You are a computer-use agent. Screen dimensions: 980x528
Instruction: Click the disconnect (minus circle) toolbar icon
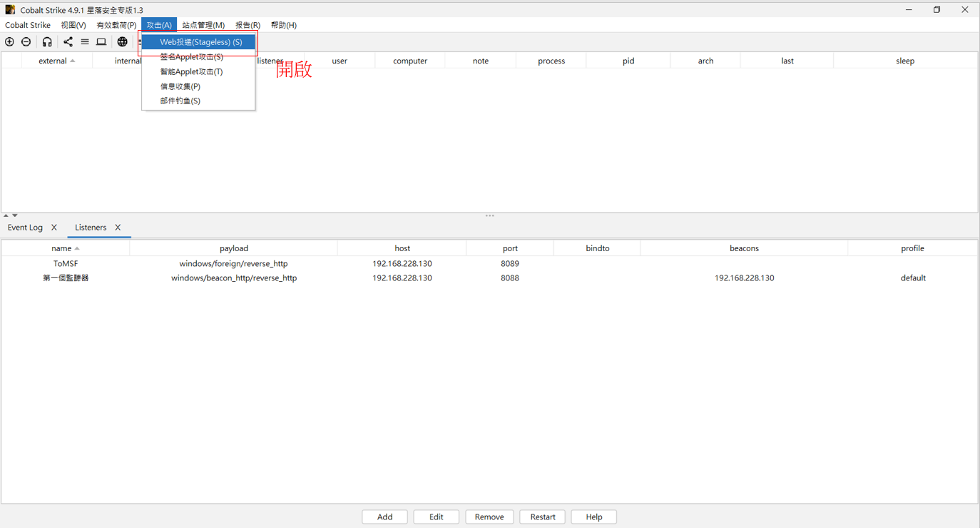pyautogui.click(x=26, y=42)
